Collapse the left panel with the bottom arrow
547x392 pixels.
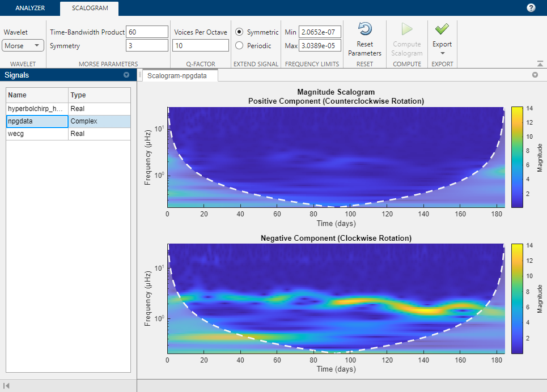pyautogui.click(x=7, y=386)
